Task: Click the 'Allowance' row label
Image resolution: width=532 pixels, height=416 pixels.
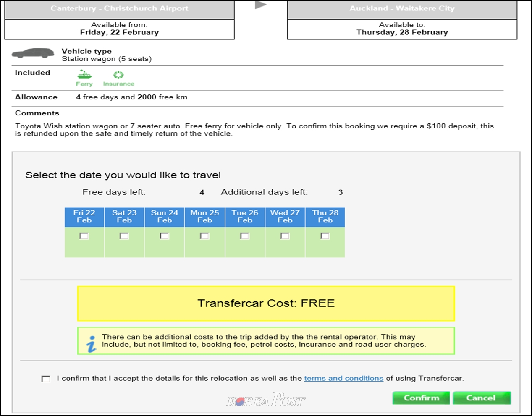Action: [36, 97]
